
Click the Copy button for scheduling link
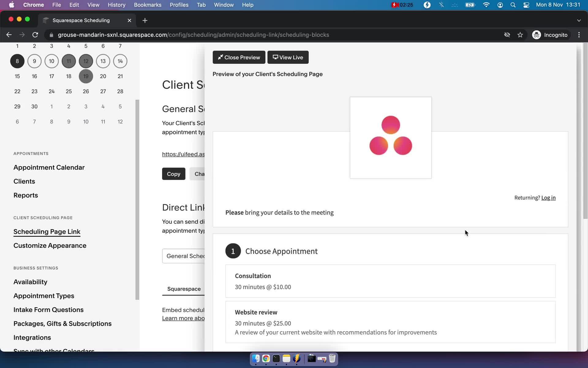point(174,174)
